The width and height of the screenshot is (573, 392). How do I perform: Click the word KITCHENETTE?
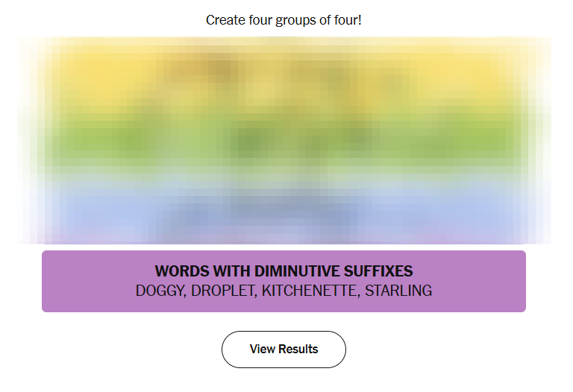[x=310, y=291]
